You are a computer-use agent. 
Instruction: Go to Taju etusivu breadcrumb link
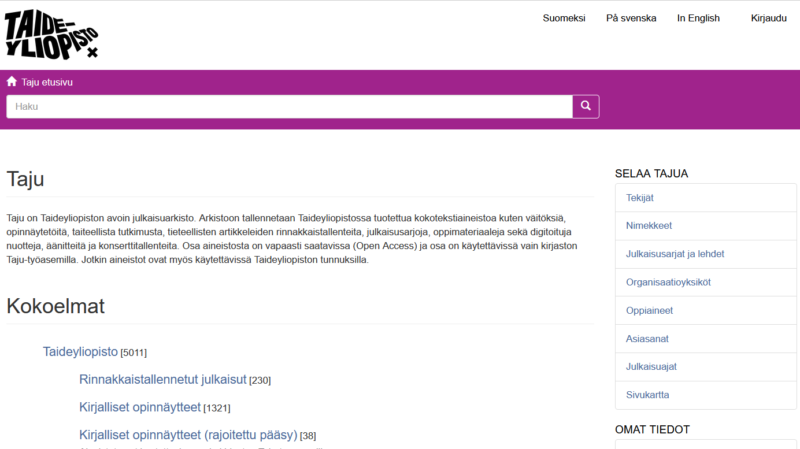(47, 82)
